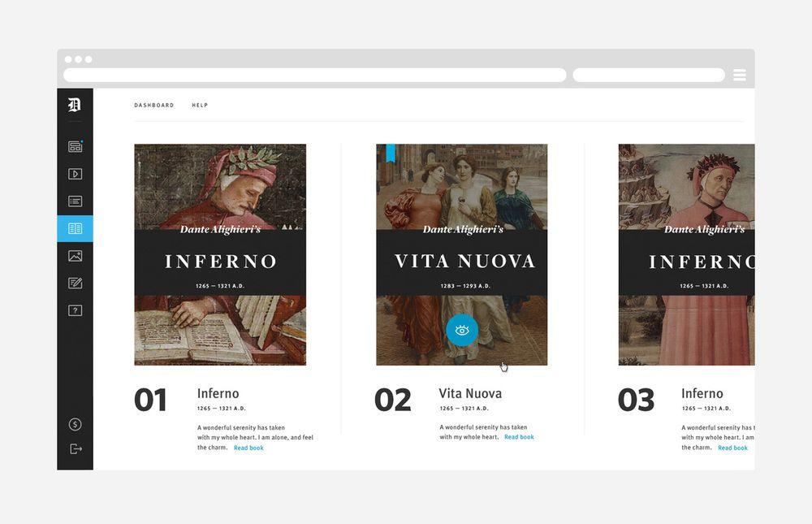This screenshot has height=524, width=812.
Task: Open the Help menu item
Action: tap(200, 106)
